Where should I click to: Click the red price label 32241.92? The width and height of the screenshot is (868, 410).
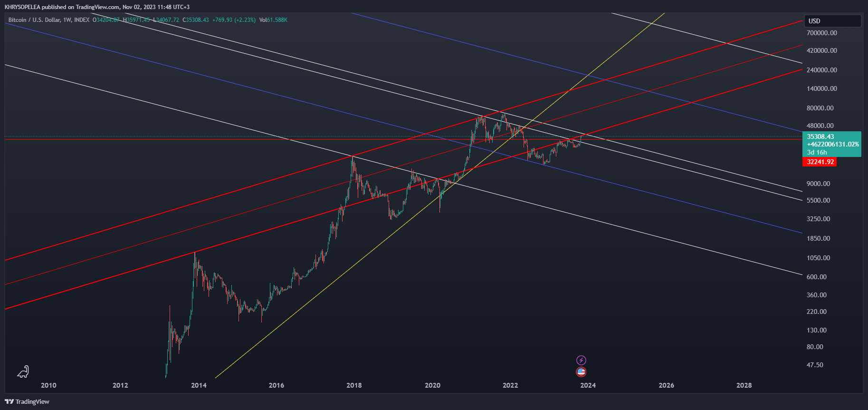point(820,162)
